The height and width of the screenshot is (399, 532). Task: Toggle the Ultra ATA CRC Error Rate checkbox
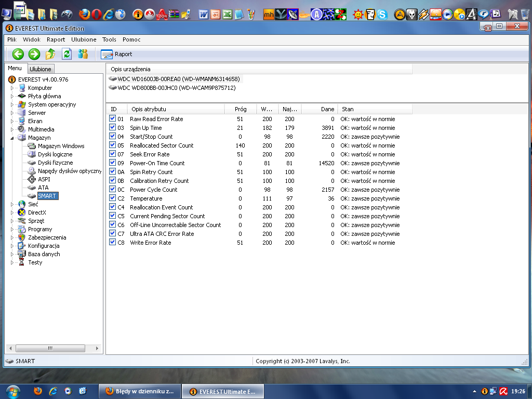(x=112, y=233)
